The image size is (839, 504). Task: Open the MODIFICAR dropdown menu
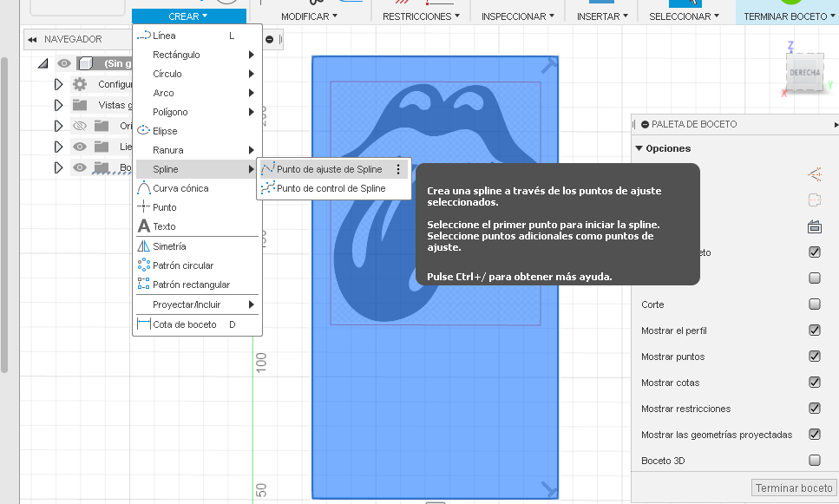[308, 15]
